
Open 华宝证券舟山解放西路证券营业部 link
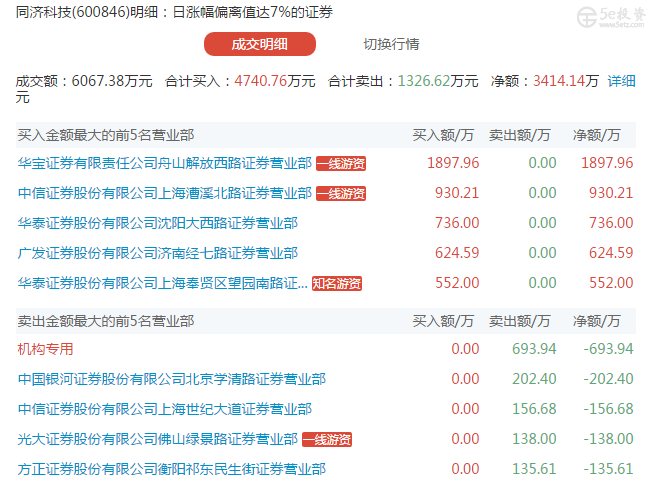point(164,163)
